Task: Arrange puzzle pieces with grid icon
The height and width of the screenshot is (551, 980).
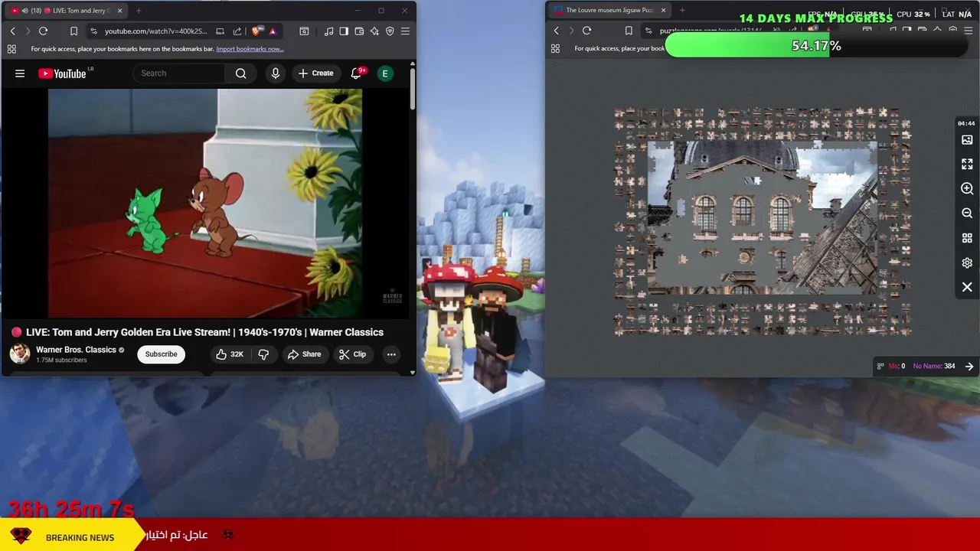Action: click(967, 238)
